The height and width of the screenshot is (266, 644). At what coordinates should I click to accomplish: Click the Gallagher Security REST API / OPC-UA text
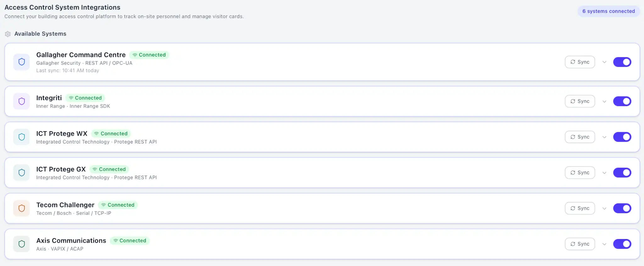click(84, 63)
